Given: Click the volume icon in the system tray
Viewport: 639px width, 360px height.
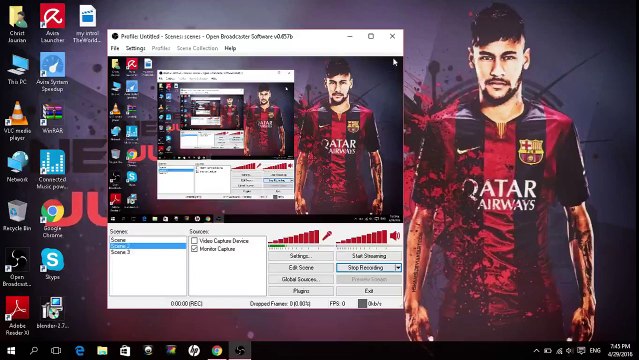Looking at the screenshot, I should (x=569, y=351).
